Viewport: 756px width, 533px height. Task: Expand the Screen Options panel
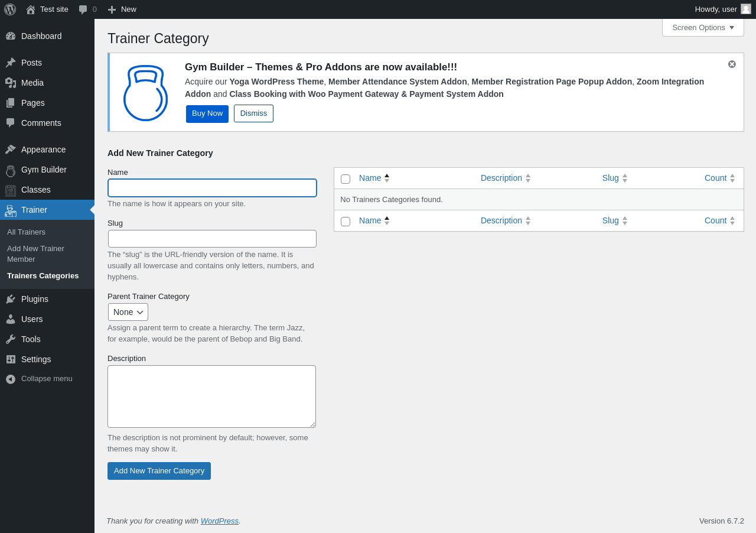tap(703, 28)
